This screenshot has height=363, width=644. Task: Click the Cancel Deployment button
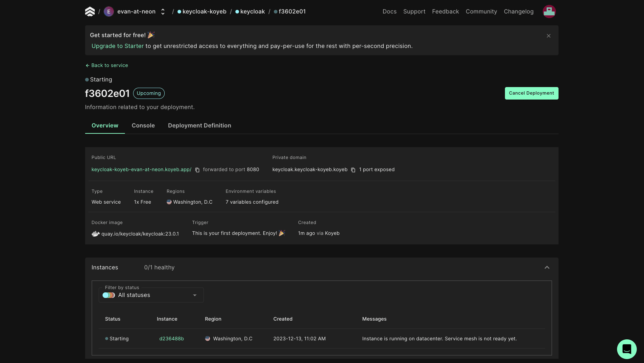(531, 93)
